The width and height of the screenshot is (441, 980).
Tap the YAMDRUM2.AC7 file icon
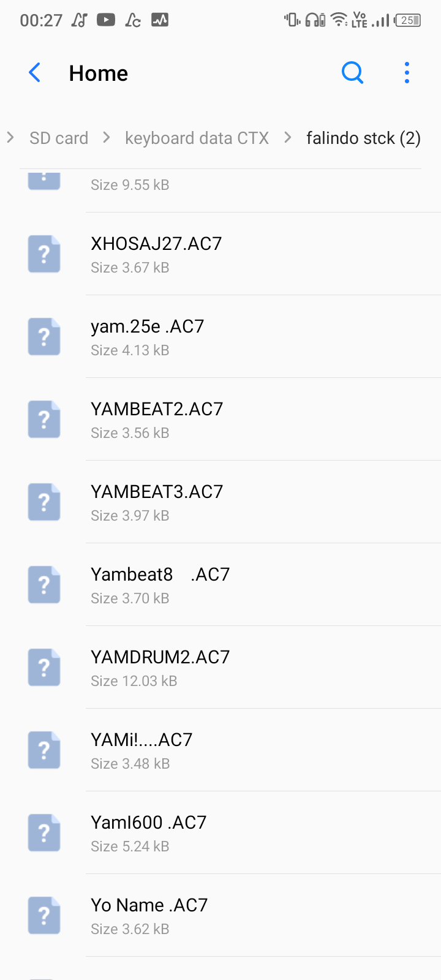pos(44,668)
